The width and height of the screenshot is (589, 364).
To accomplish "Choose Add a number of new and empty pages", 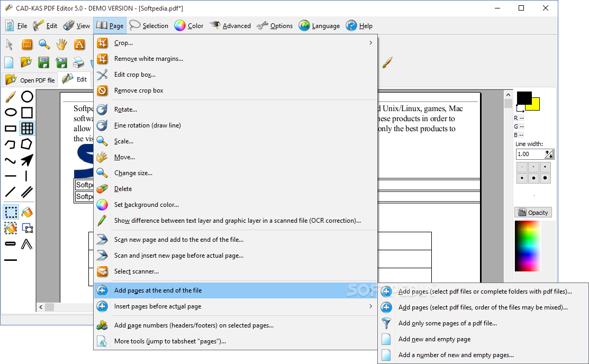I will coord(483,355).
